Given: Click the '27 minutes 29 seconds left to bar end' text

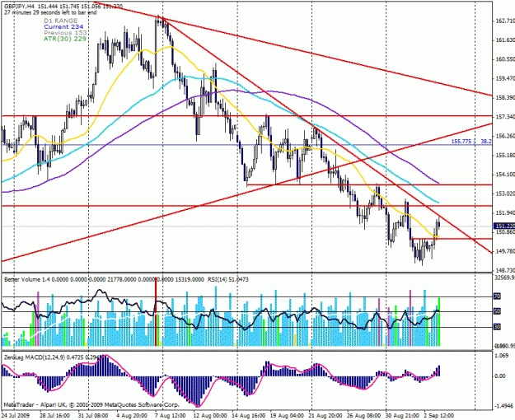Looking at the screenshot, I should pyautogui.click(x=50, y=12).
